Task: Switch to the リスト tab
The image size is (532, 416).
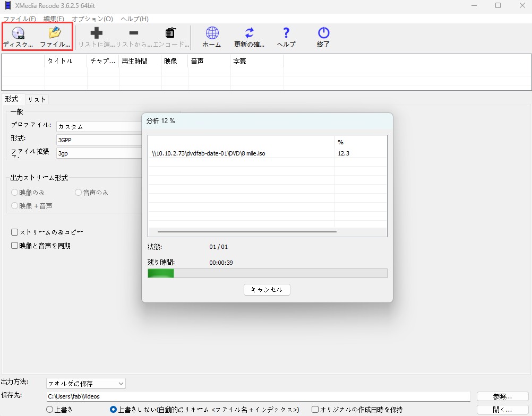Action: click(36, 99)
